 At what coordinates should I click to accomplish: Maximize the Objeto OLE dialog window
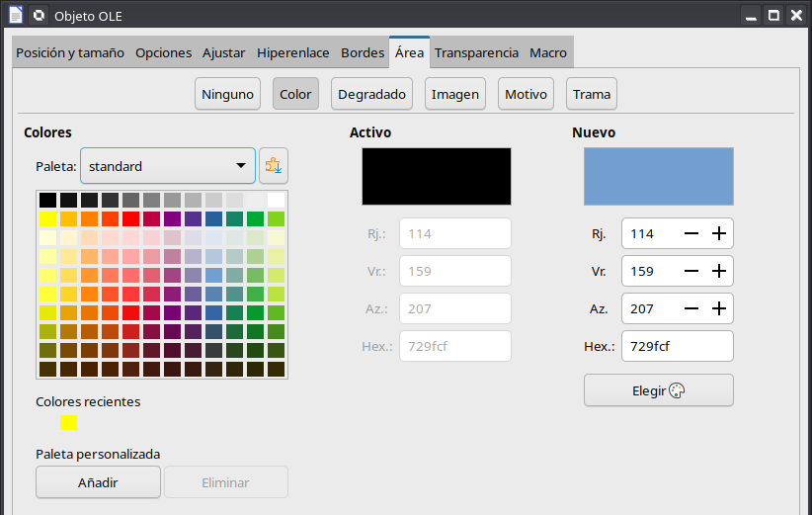[773, 16]
